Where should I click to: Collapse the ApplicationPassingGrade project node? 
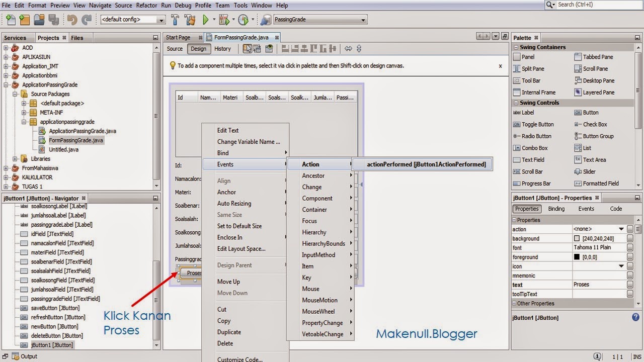pyautogui.click(x=6, y=84)
